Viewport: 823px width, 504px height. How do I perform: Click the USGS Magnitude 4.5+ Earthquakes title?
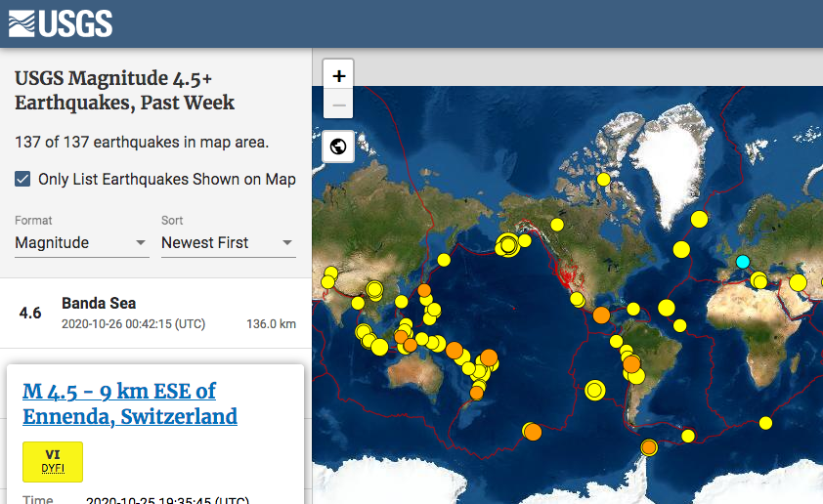(124, 90)
